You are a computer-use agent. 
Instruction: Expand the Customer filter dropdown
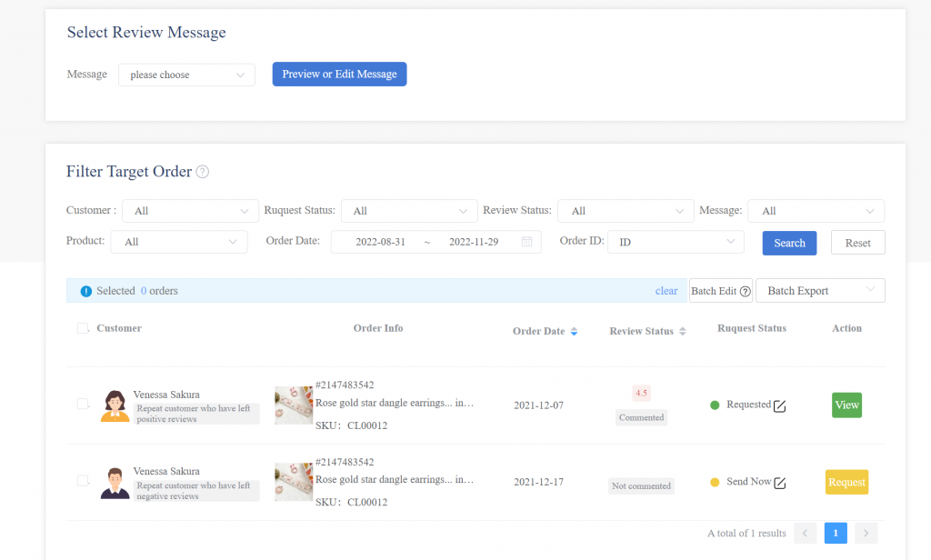190,211
